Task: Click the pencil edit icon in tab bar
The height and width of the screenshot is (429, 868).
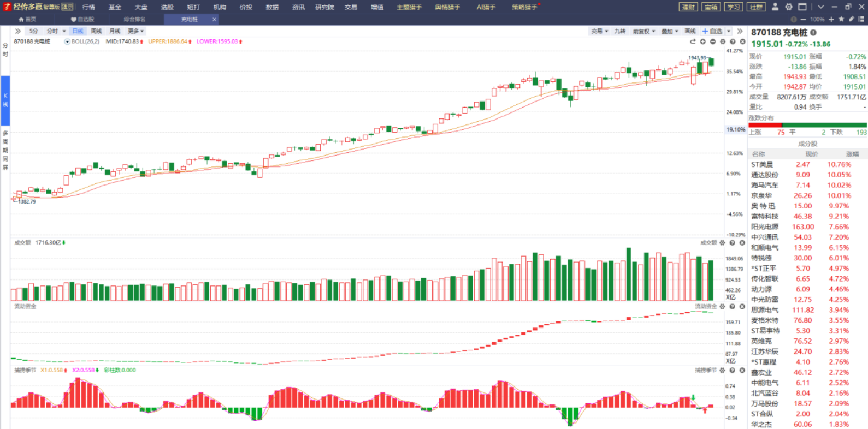Action: (851, 19)
